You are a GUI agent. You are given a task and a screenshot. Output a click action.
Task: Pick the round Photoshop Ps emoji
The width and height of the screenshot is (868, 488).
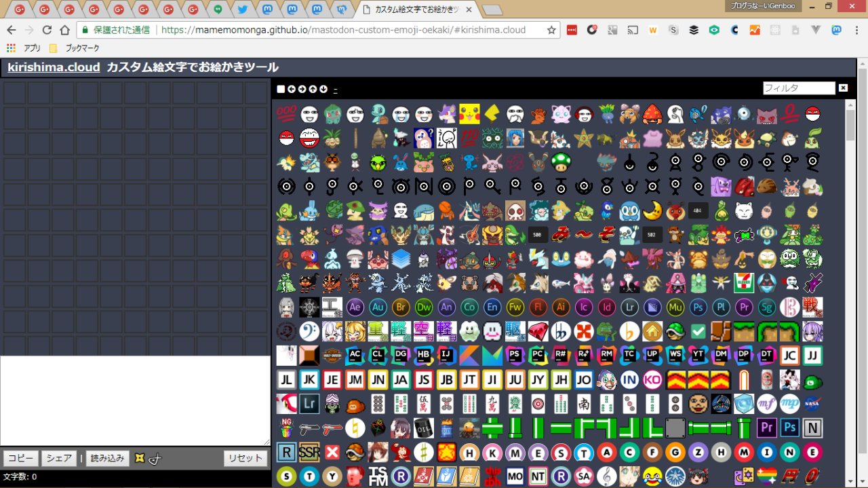click(698, 307)
